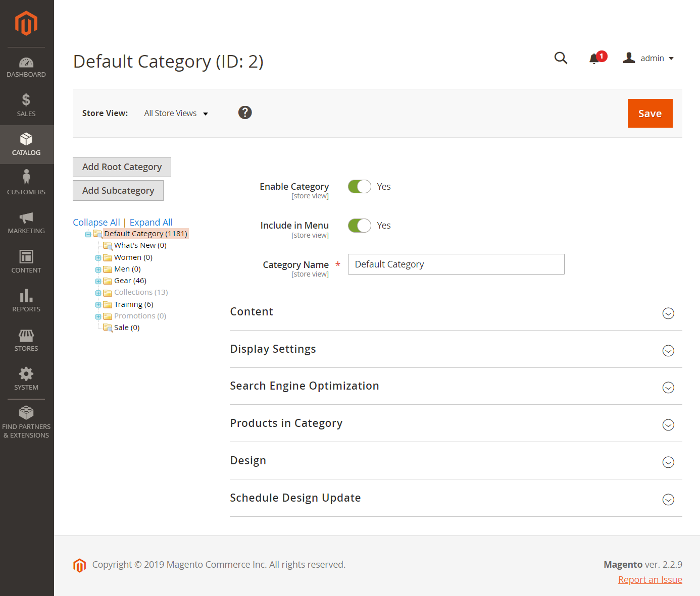Click the search magnifier icon

561,58
